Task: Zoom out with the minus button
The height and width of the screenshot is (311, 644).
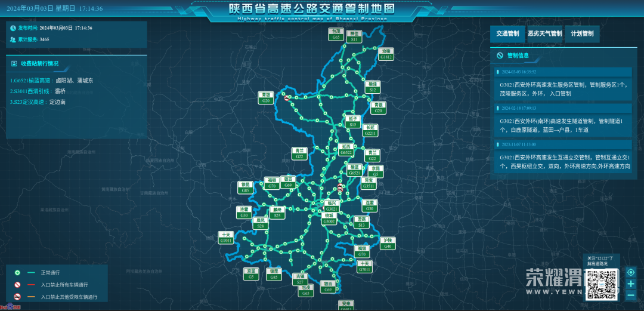Action: (631, 295)
